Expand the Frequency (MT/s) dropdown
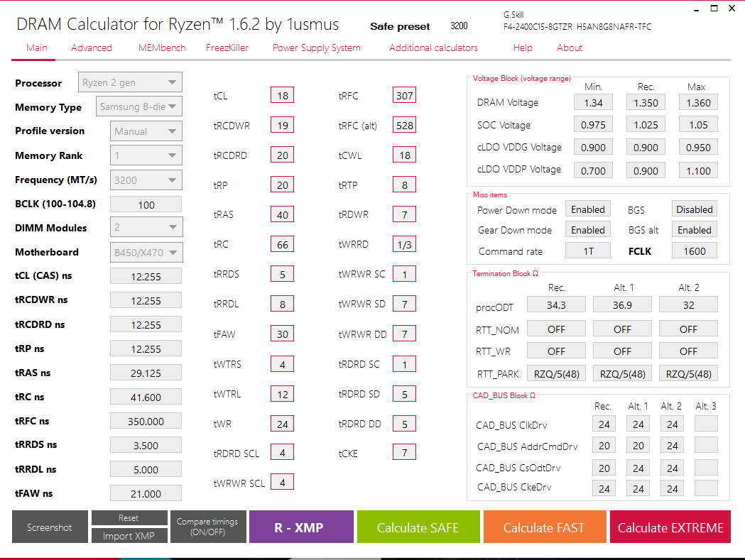Screen dimensions: 745x560 click(146, 180)
